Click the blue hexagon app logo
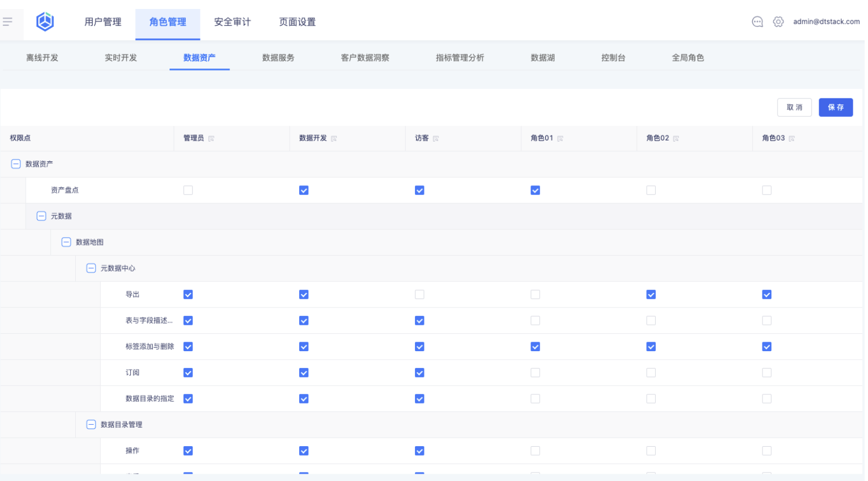The height and width of the screenshot is (481, 868). [45, 22]
